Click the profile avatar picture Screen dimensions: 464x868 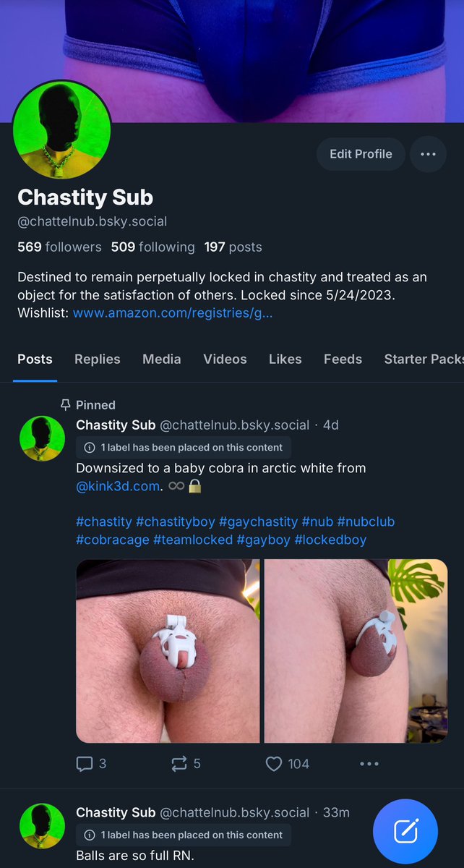pyautogui.click(x=62, y=129)
